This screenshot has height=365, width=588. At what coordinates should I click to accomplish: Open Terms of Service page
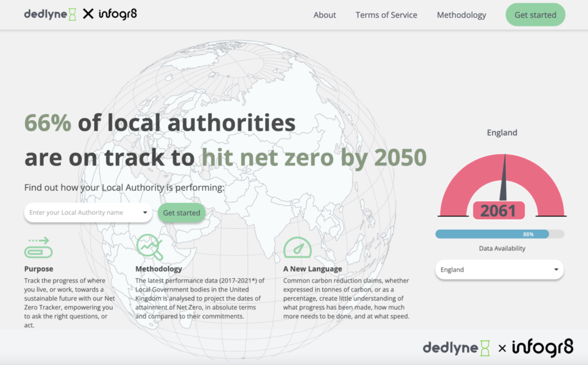point(386,15)
